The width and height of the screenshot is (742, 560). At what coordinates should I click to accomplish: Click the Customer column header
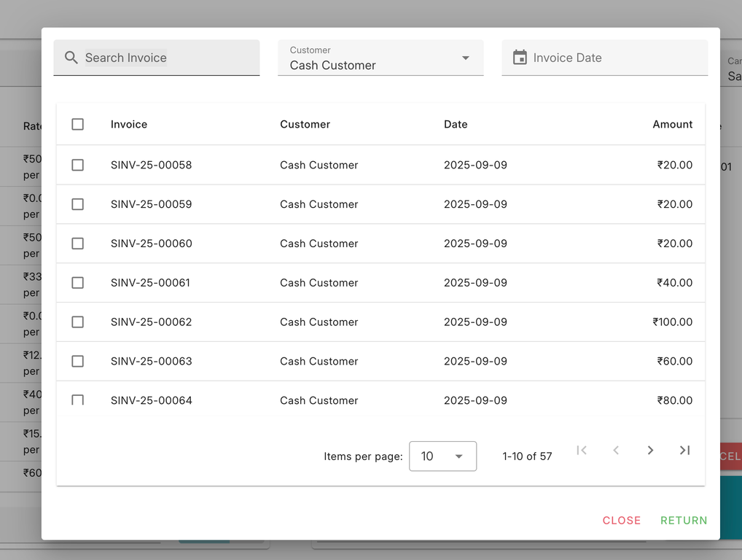click(x=305, y=124)
